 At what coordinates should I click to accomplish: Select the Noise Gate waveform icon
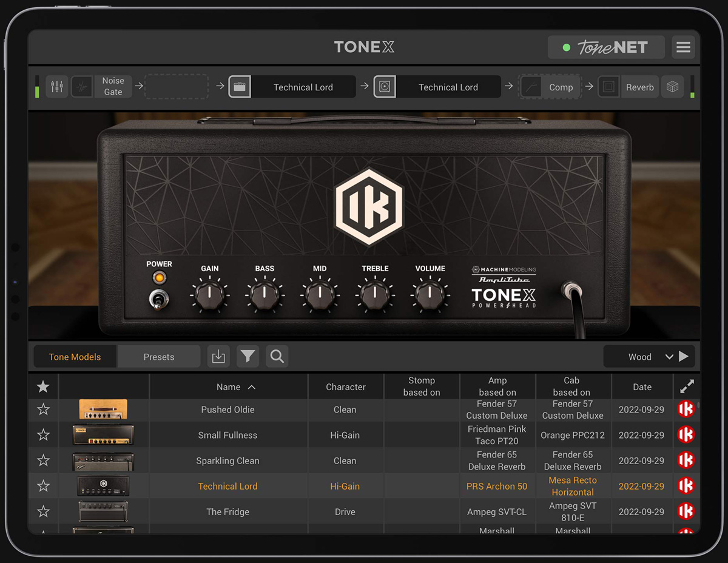click(83, 87)
